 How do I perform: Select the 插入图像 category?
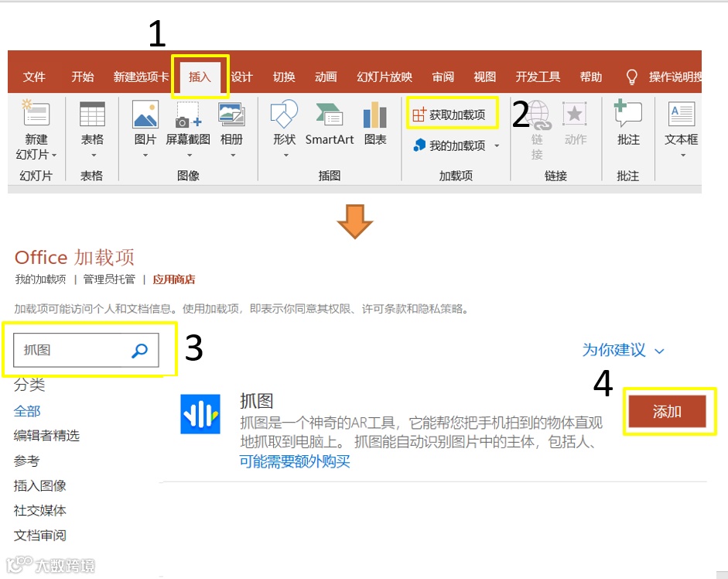(40, 486)
